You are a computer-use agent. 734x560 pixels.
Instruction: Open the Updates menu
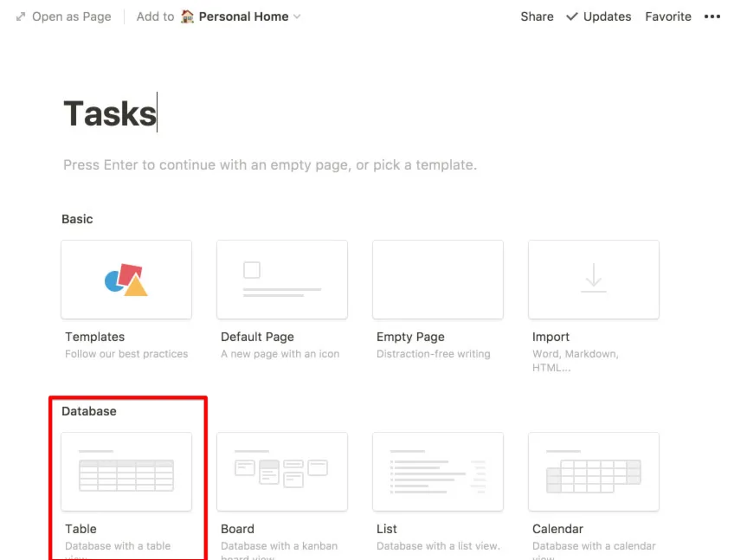(x=598, y=16)
